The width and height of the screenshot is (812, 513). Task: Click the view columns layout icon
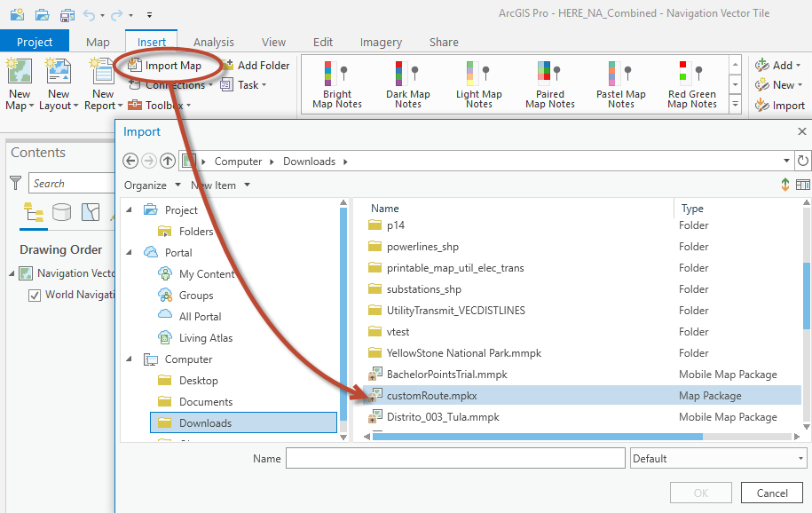click(x=802, y=185)
